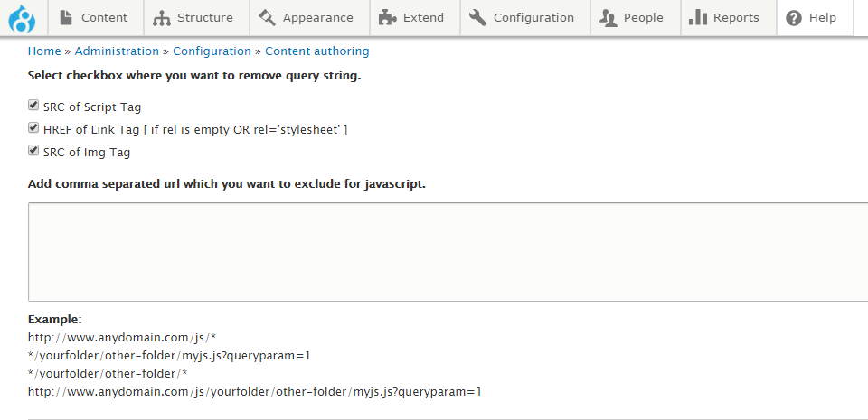Click the Extend puzzle piece icon
This screenshot has height=420, width=868.
point(387,18)
